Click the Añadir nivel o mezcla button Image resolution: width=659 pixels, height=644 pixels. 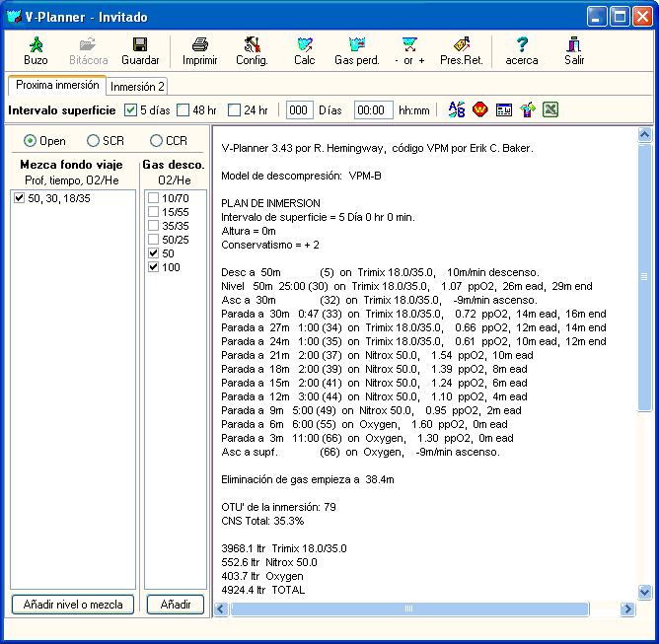pyautogui.click(x=73, y=605)
